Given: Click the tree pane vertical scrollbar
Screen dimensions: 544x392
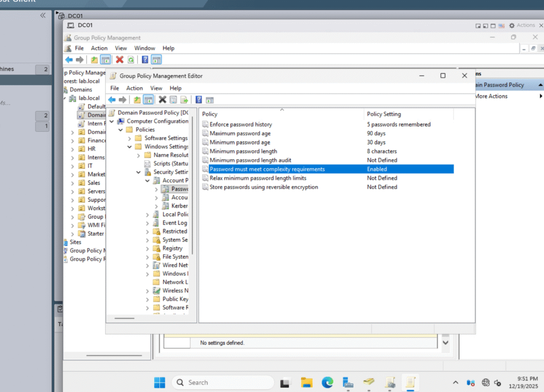Looking at the screenshot, I should coord(192,186).
